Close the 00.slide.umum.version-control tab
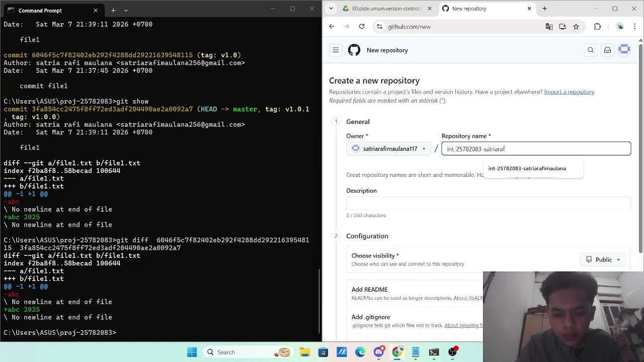644x362 pixels. click(429, 9)
